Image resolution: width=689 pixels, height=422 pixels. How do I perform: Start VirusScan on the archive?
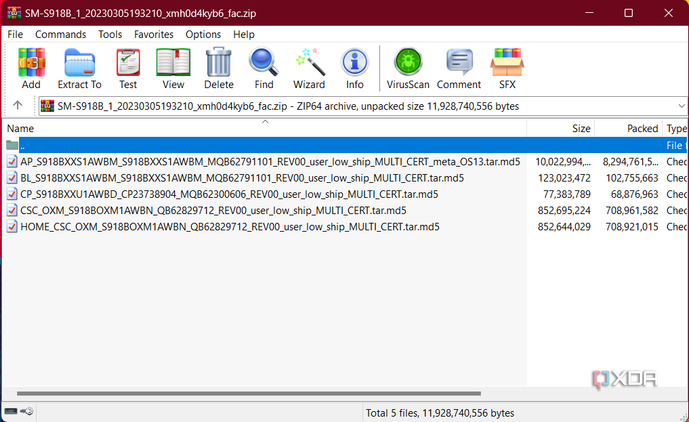[x=408, y=69]
